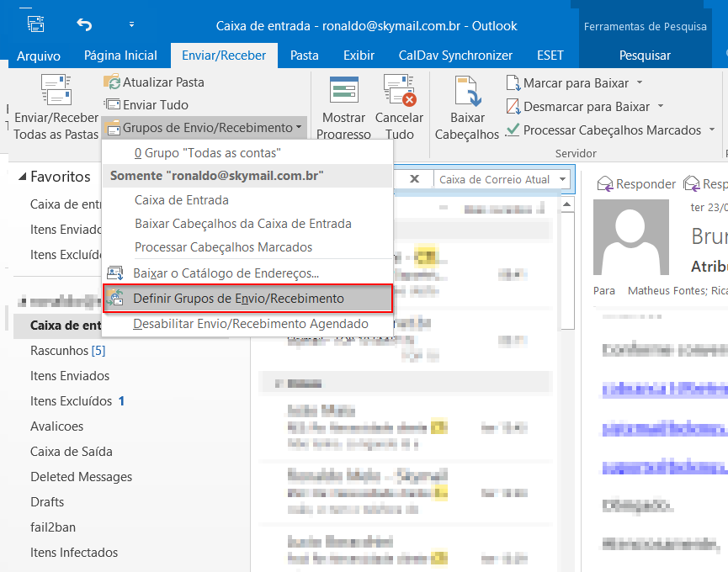Screen dimensions: 728x572
Task: Collapse the Favoritos section
Action: tap(22, 177)
